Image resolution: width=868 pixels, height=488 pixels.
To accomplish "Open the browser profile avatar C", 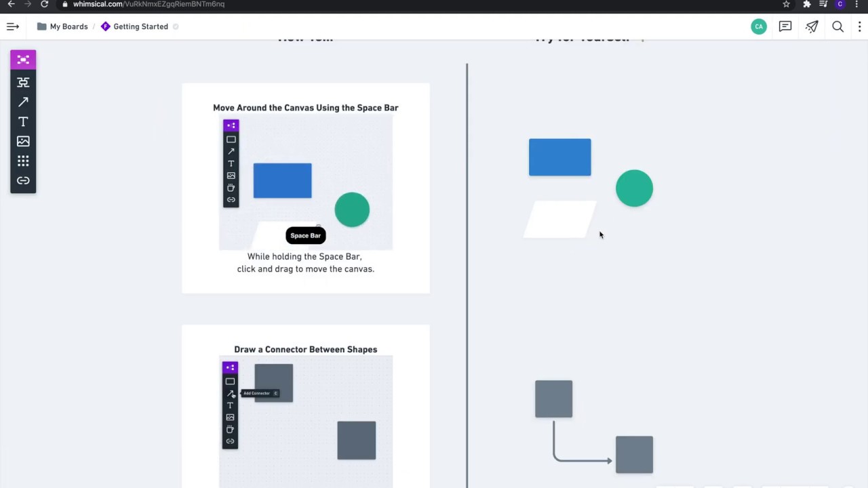I will [x=840, y=4].
